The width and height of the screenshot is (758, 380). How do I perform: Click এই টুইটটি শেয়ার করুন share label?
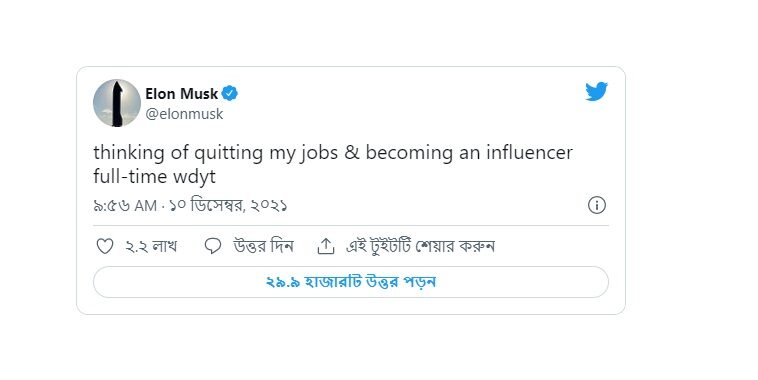(420, 246)
